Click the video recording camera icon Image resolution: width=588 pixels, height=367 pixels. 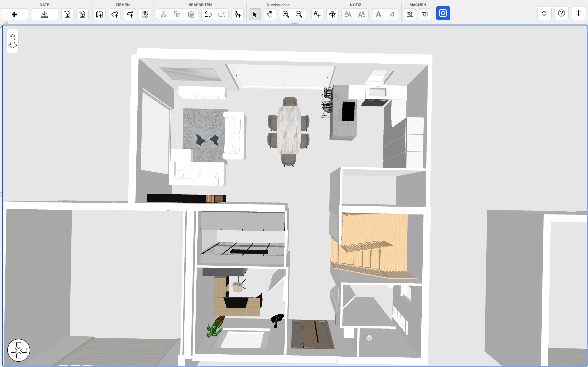[425, 14]
